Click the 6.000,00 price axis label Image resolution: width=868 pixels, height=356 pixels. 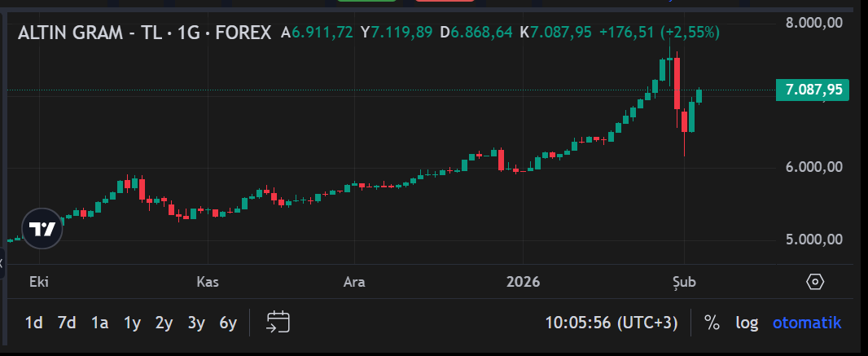tap(813, 167)
